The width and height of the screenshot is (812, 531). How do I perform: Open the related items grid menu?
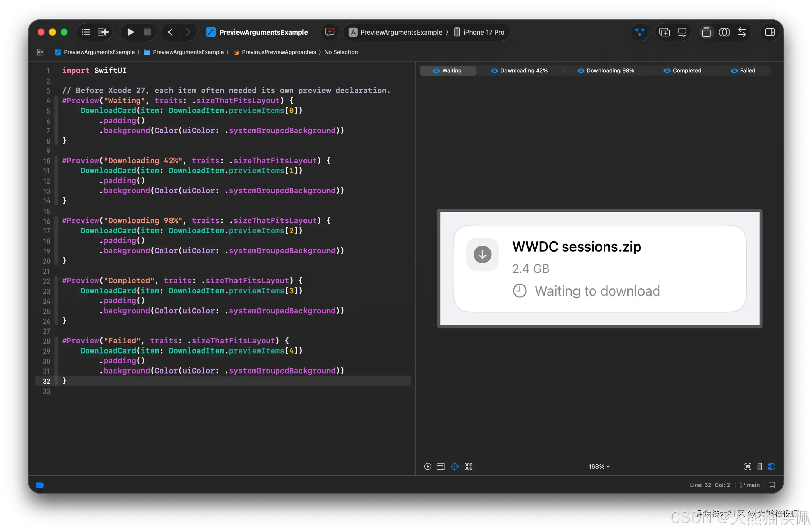[40, 52]
